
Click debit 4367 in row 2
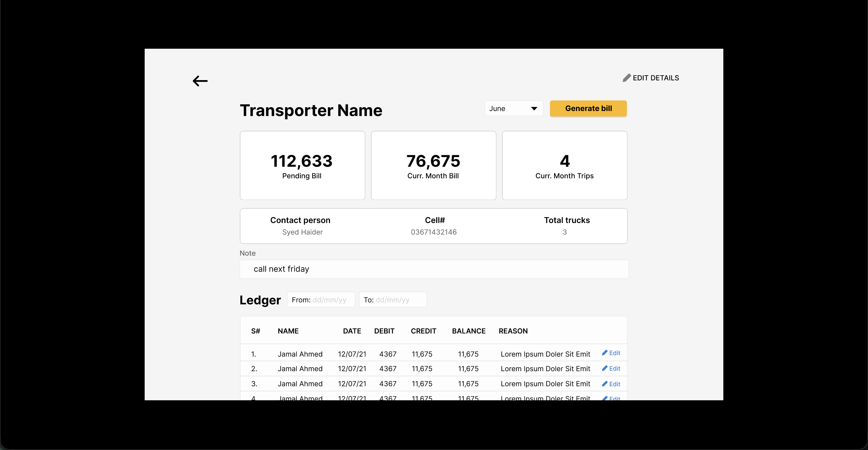point(388,369)
